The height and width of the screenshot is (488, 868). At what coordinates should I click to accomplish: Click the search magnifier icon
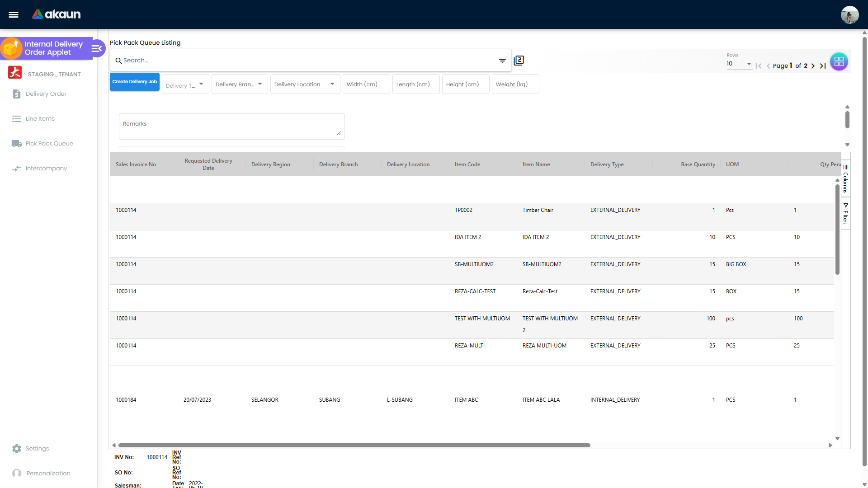click(x=118, y=61)
